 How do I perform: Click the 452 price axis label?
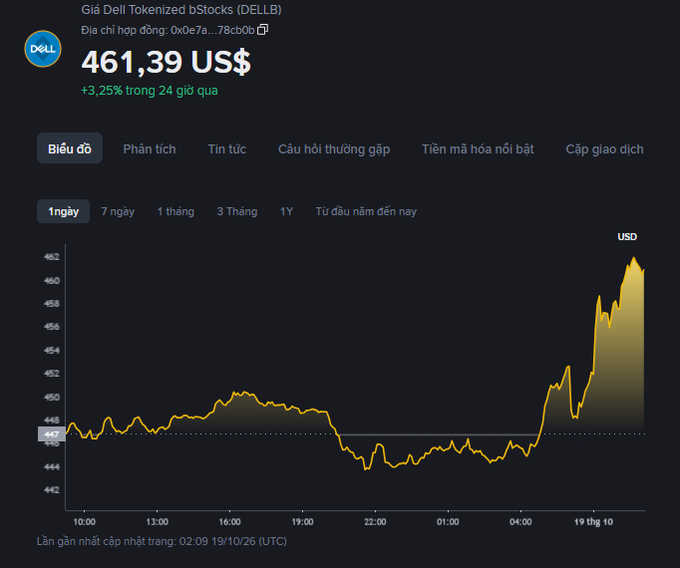(x=52, y=373)
